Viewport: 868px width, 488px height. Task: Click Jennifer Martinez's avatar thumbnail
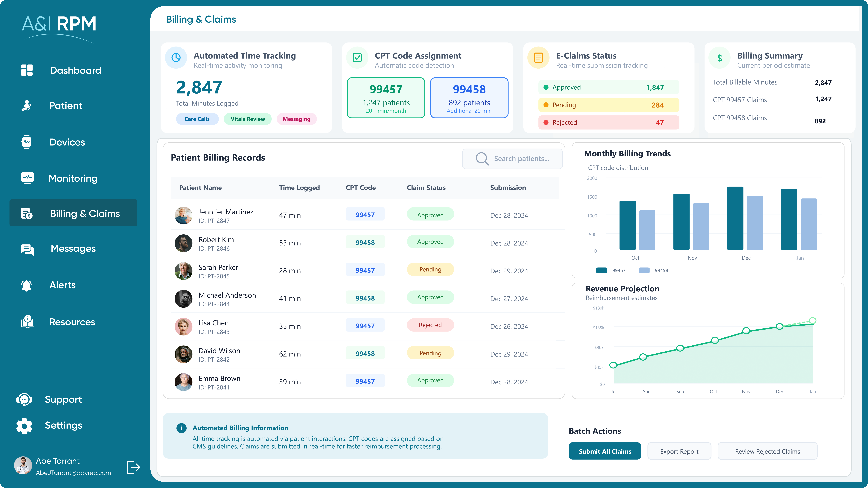(x=183, y=216)
